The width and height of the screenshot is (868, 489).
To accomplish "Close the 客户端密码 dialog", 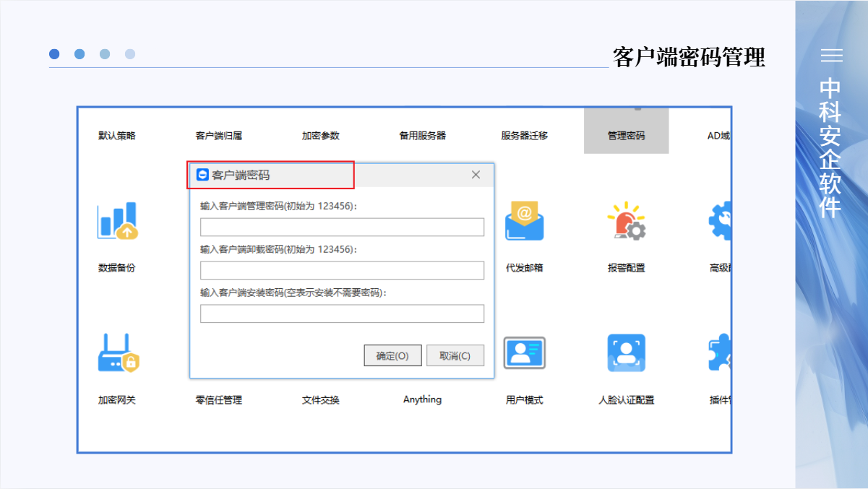I will click(476, 175).
